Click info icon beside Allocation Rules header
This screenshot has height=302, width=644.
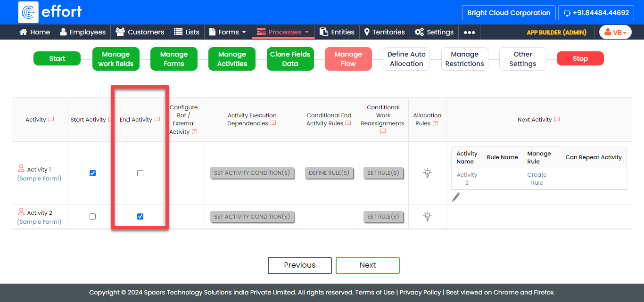(435, 123)
